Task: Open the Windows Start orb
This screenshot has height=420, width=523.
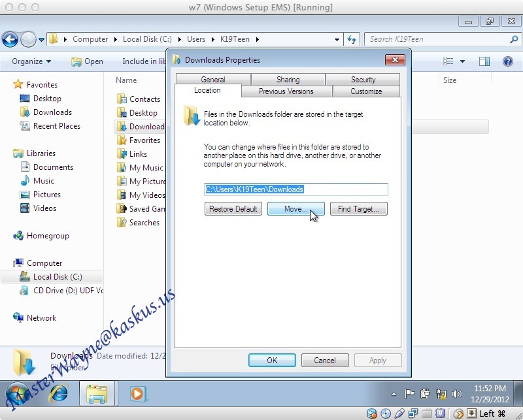Action: pos(18,395)
